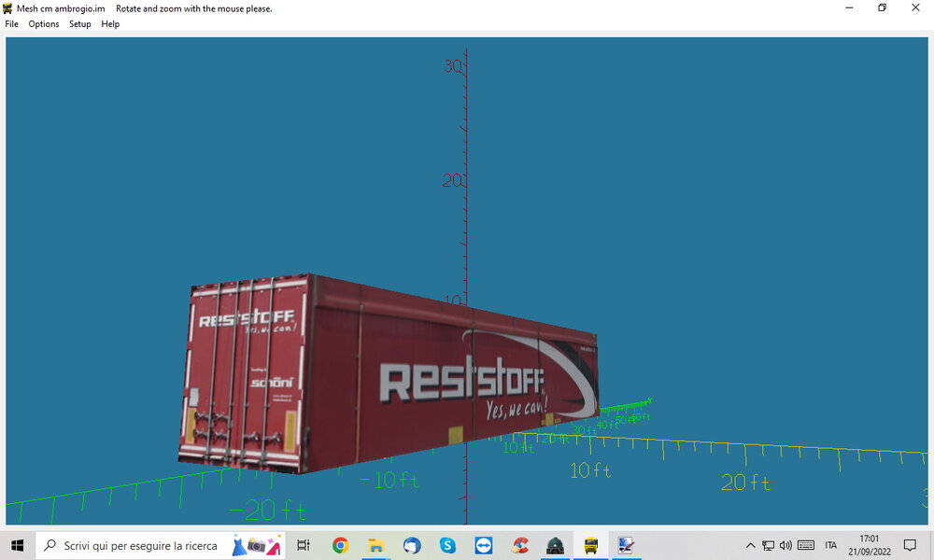Open network status tray icon
The height and width of the screenshot is (560, 934).
769,545
